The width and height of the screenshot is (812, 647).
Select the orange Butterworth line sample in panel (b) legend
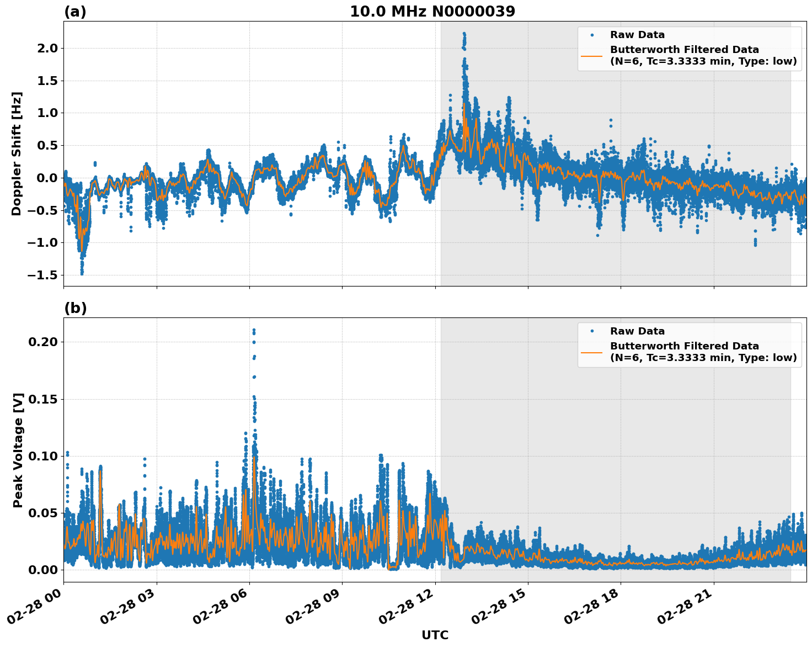[592, 352]
